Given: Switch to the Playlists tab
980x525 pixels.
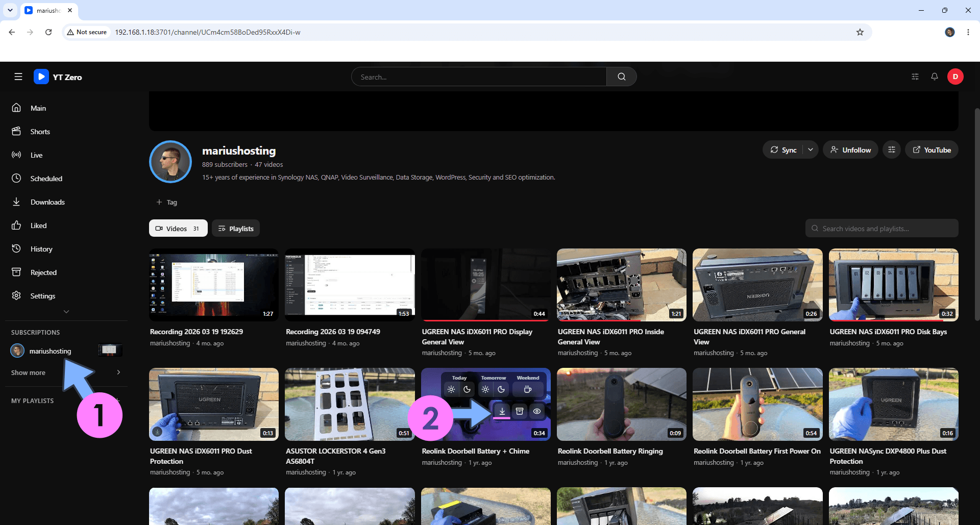Looking at the screenshot, I should [x=236, y=229].
